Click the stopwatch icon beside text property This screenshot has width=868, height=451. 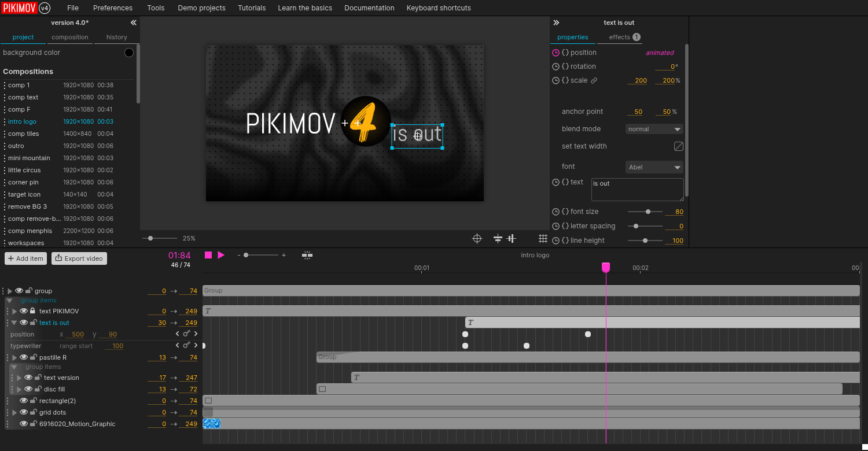[556, 182]
